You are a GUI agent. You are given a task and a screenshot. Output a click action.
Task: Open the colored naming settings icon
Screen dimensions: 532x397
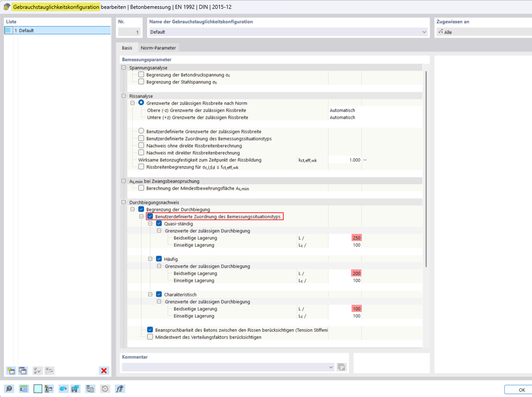(x=49, y=389)
